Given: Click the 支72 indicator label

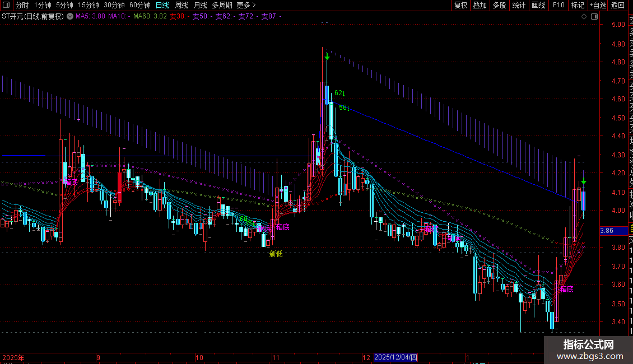Looking at the screenshot, I should [x=248, y=17].
